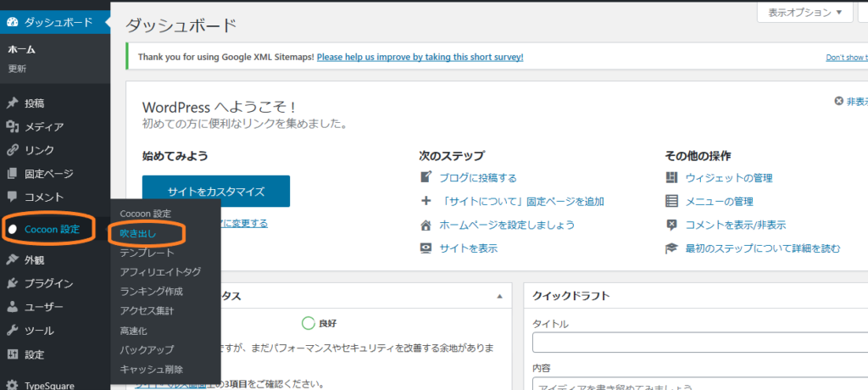
Task: Focus the クイックドラフト タイトル input field
Action: [x=700, y=343]
